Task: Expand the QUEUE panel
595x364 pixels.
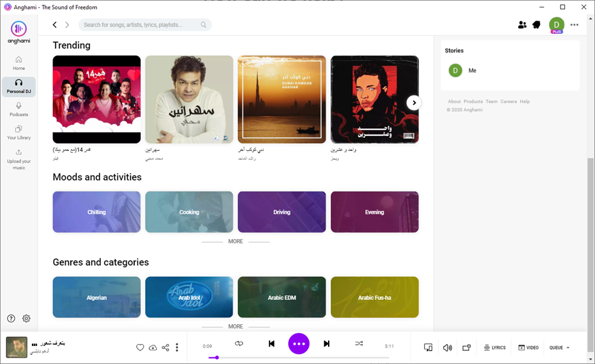Action: point(559,347)
